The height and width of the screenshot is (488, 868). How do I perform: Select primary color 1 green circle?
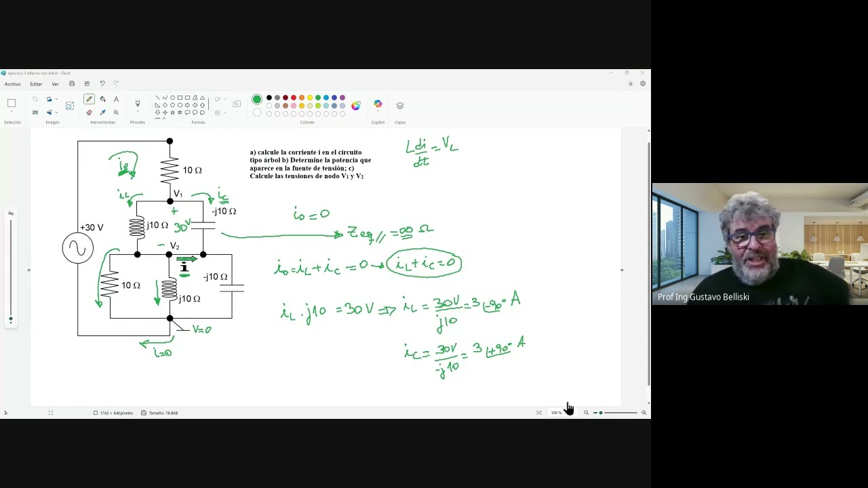(257, 99)
